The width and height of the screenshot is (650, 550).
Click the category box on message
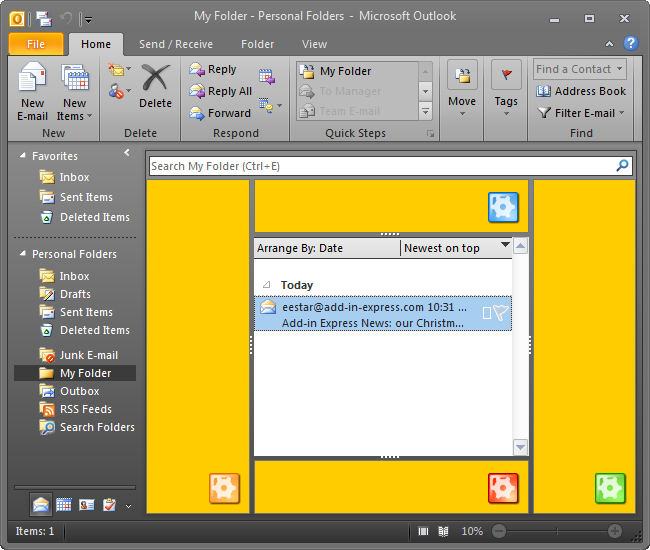pos(487,313)
